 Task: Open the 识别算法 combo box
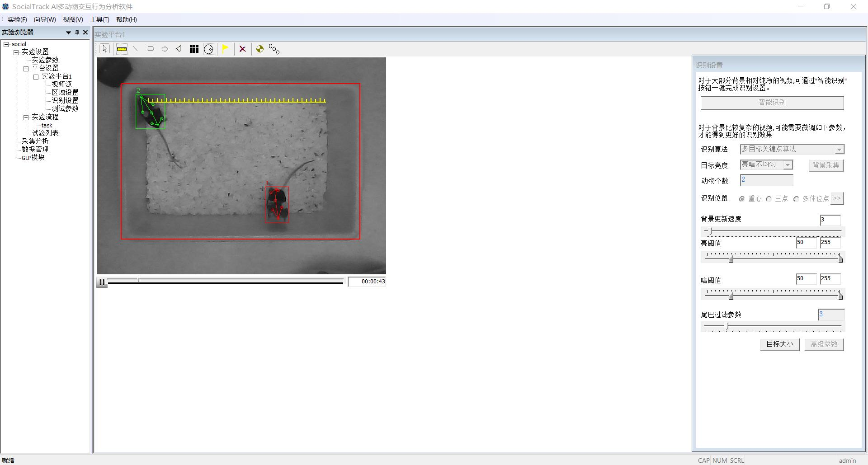coord(792,149)
